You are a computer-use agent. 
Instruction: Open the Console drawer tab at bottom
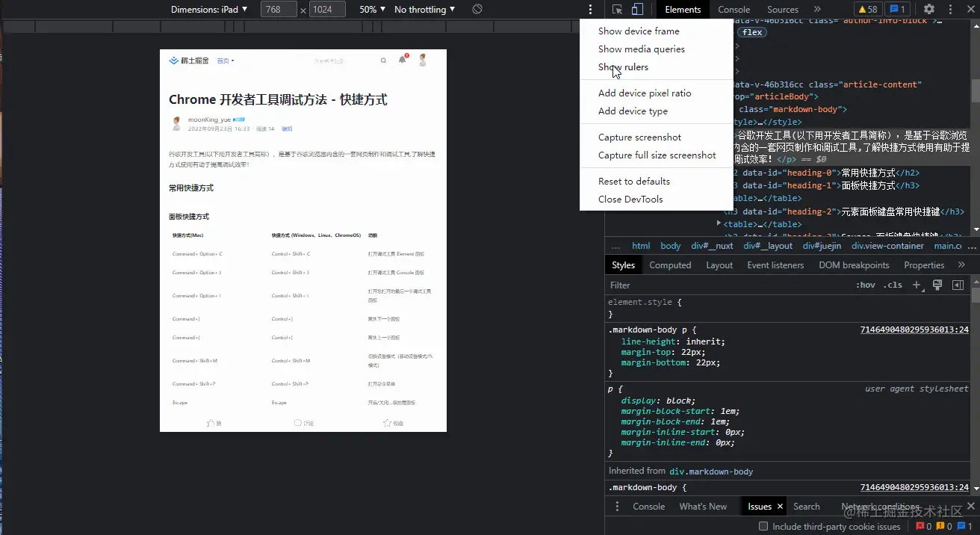point(648,507)
